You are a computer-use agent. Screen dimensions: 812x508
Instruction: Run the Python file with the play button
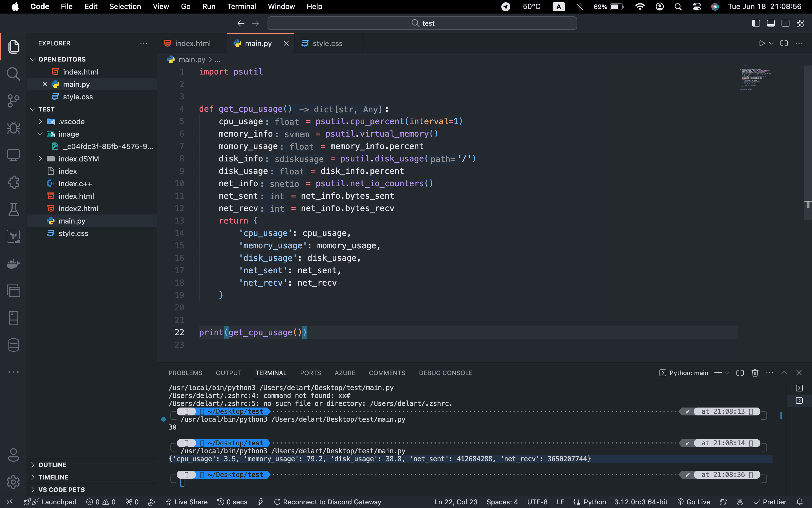pos(762,43)
